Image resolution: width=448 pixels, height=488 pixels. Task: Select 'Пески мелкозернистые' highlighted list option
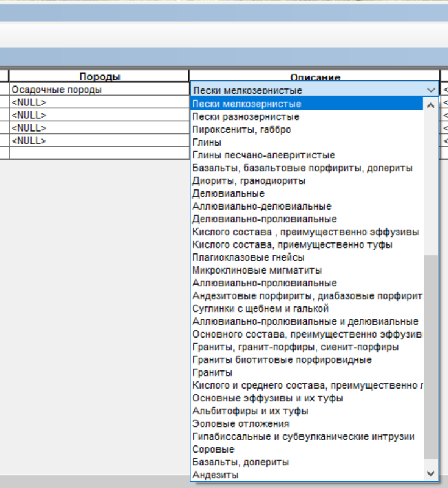click(x=307, y=104)
